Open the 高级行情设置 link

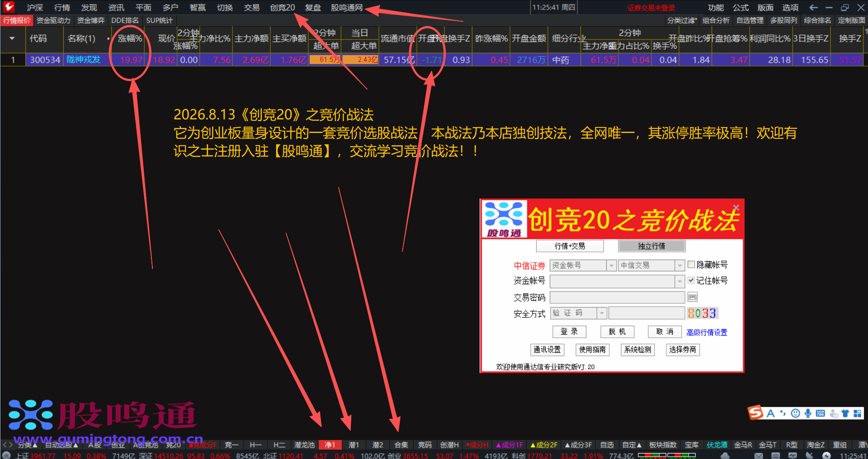click(707, 332)
